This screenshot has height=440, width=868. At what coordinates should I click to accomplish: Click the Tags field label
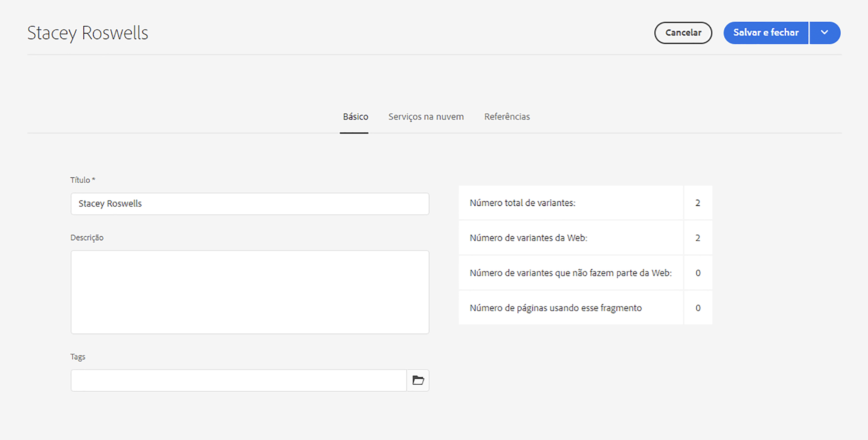pos(78,357)
